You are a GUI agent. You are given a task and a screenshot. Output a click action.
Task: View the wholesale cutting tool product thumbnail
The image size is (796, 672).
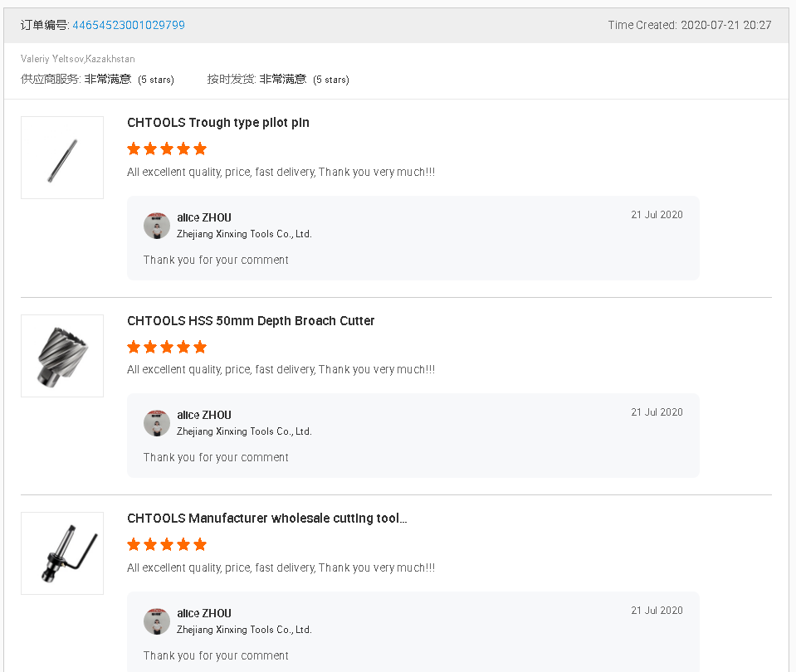point(62,553)
